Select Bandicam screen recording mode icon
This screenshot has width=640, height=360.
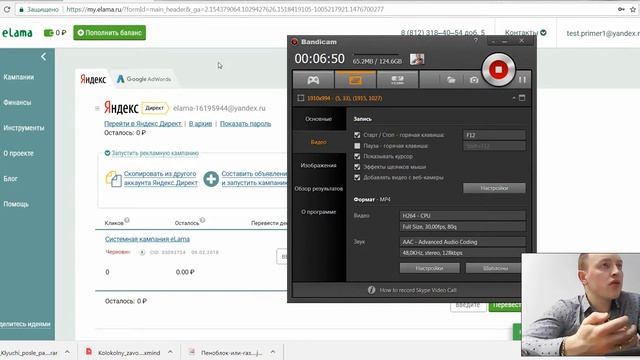coord(355,80)
